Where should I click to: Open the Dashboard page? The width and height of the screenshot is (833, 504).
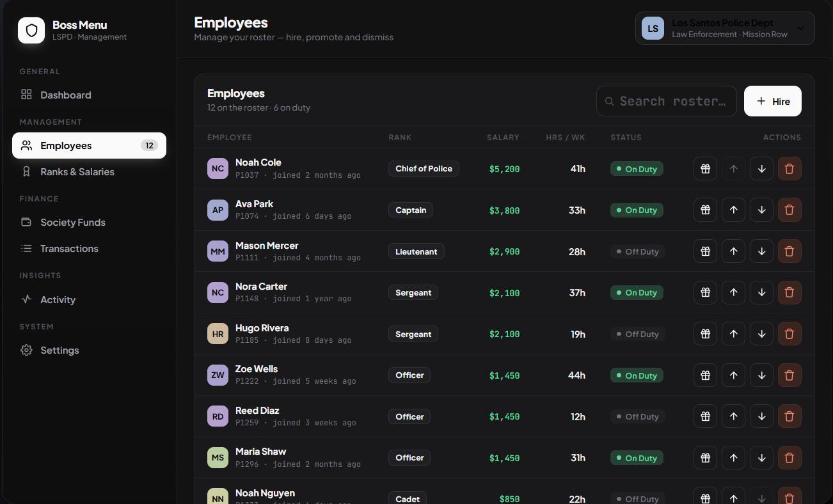click(89, 95)
